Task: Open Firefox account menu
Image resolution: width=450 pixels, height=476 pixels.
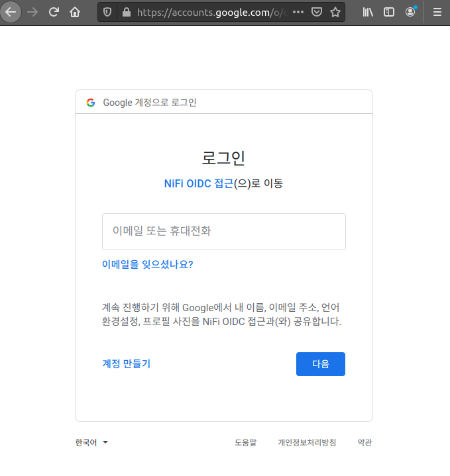Action: [x=410, y=12]
